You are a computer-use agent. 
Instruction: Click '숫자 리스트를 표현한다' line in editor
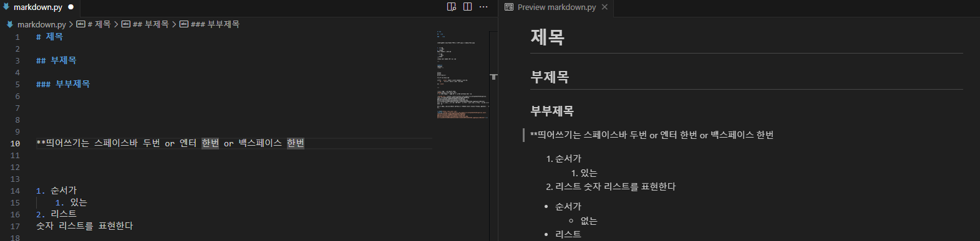tap(84, 226)
